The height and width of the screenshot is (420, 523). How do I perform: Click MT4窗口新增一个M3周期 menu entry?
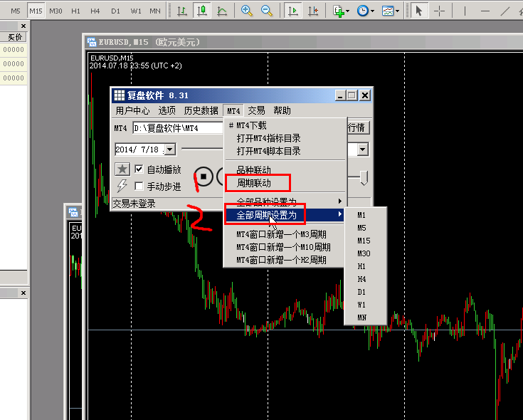click(x=281, y=234)
